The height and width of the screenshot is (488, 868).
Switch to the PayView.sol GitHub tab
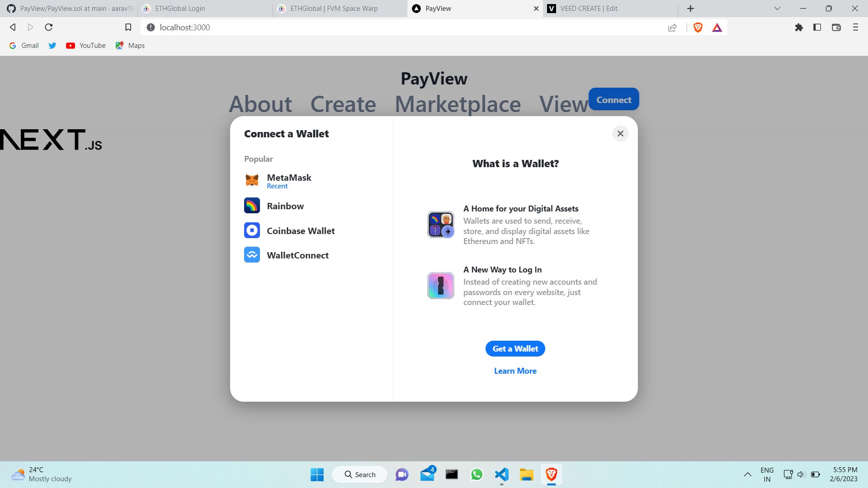[70, 9]
